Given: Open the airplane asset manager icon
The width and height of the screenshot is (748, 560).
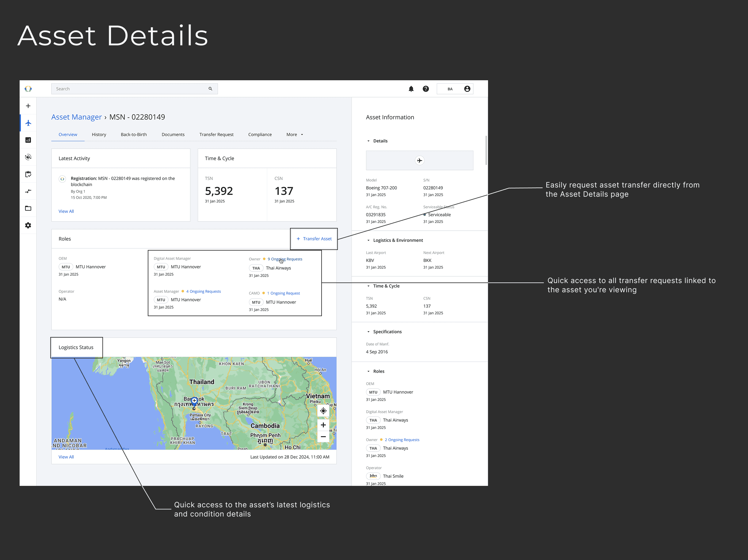Looking at the screenshot, I should (x=28, y=123).
